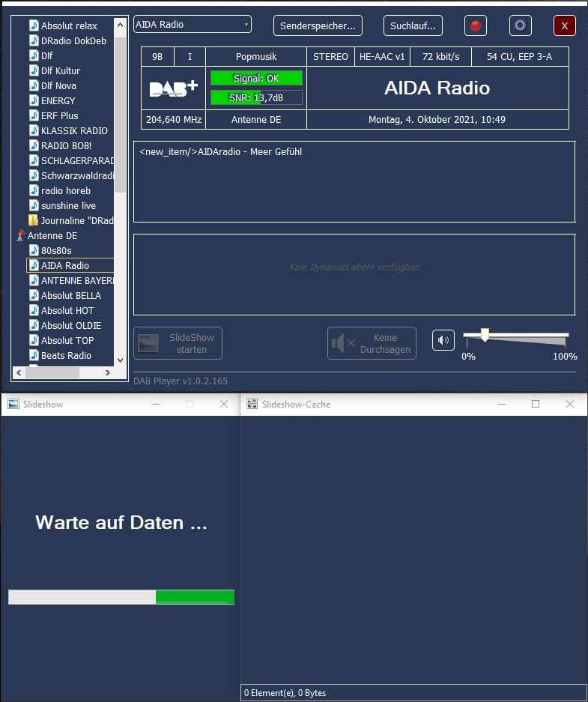Start the Suchlauf station scan
The width and height of the screenshot is (588, 702).
(413, 25)
